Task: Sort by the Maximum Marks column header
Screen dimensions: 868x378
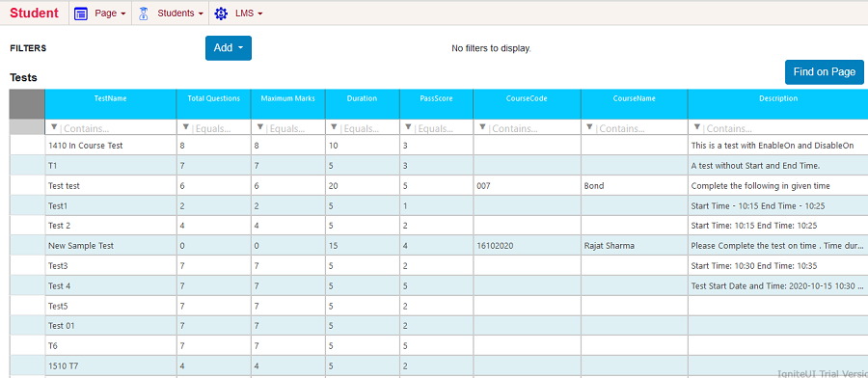Action: (287, 104)
